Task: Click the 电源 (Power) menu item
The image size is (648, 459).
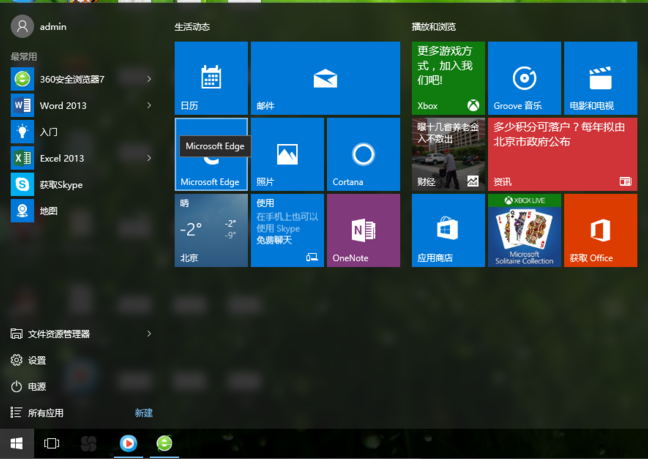Action: click(36, 386)
